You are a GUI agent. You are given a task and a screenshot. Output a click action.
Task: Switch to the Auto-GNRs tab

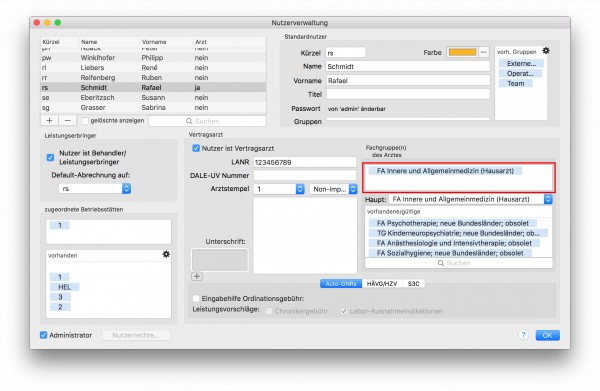click(341, 283)
